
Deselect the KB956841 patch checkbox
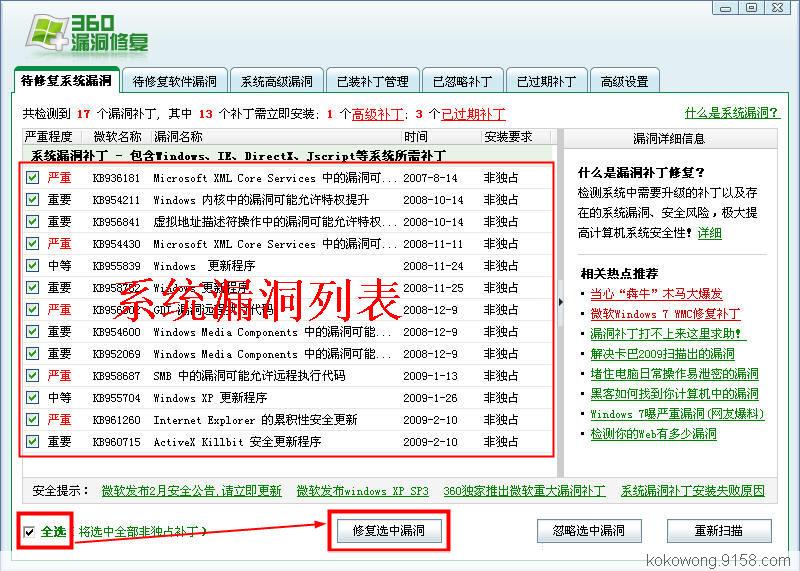[33, 221]
